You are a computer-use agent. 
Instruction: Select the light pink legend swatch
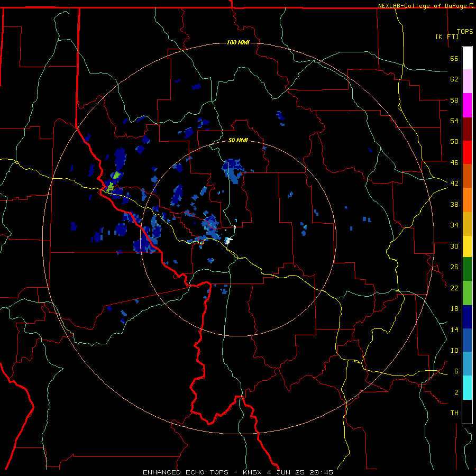[467, 81]
